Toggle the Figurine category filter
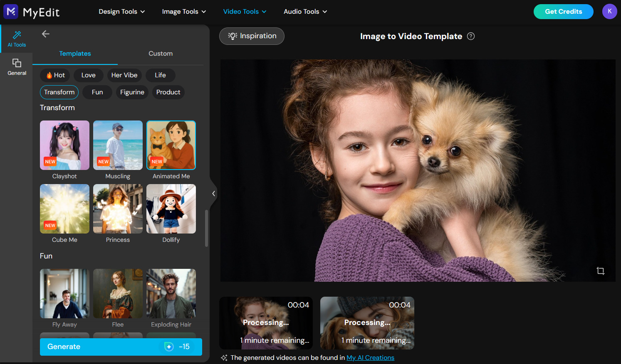 (x=132, y=92)
